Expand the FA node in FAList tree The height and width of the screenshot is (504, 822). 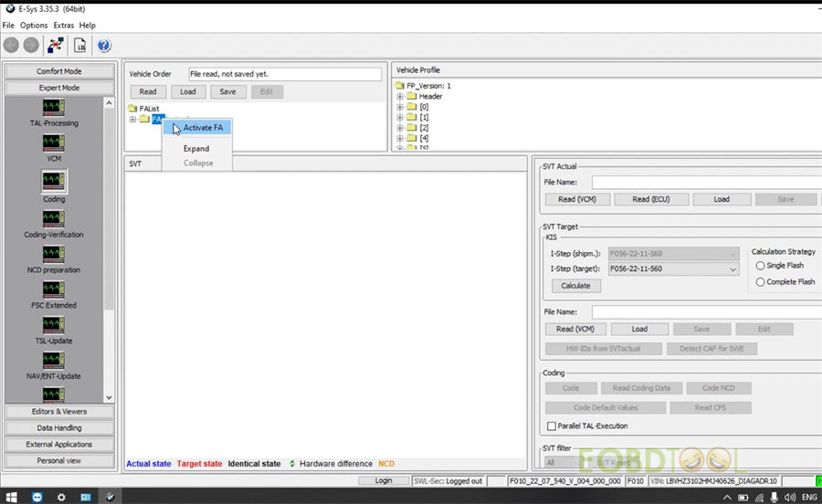click(x=132, y=120)
